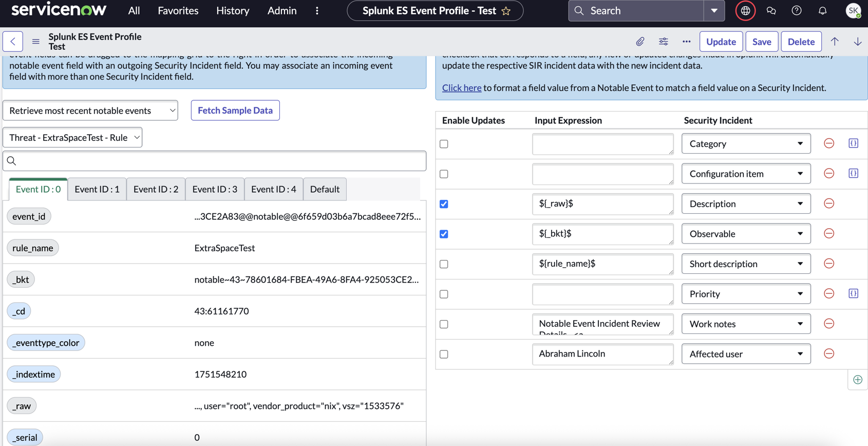Enable updates for the Priority row
Image resolution: width=868 pixels, height=446 pixels.
click(x=444, y=294)
